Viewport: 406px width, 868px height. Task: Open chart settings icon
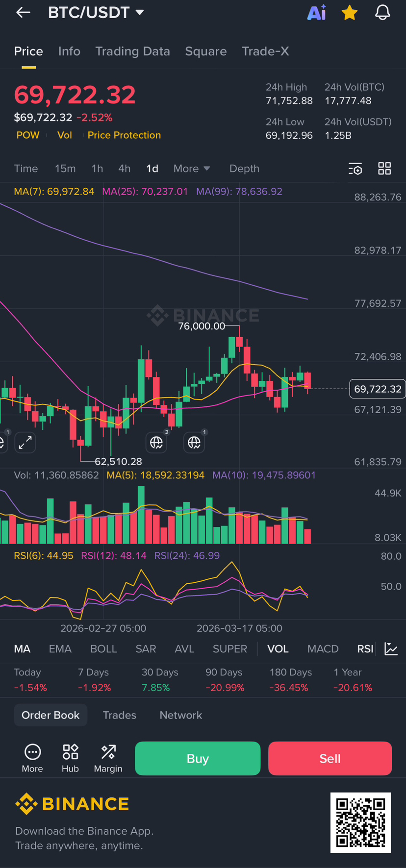tap(355, 169)
